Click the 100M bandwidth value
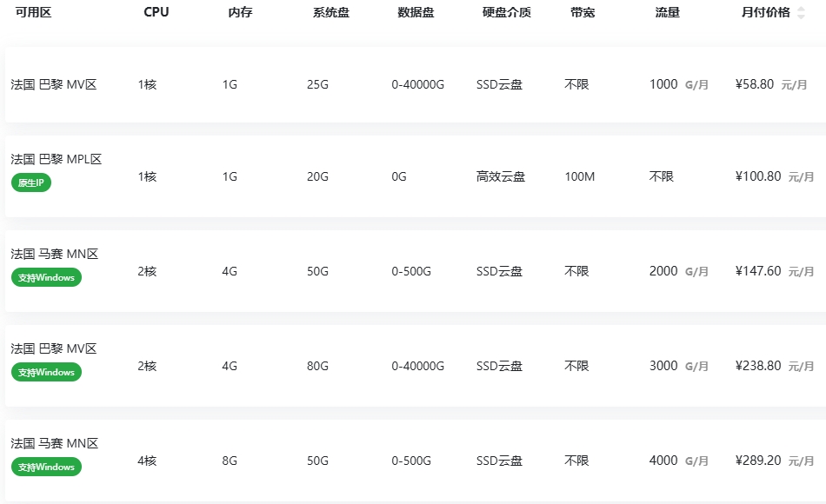The width and height of the screenshot is (826, 504). coord(579,176)
